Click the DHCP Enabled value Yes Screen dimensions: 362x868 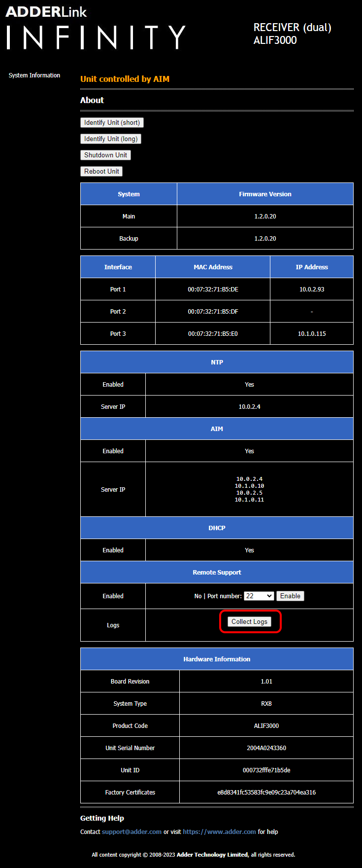[x=249, y=550]
